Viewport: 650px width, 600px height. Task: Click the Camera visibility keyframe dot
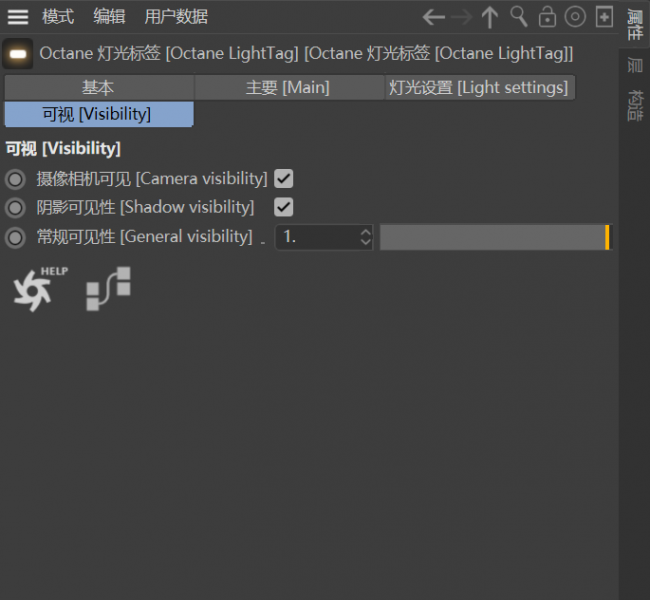click(x=16, y=179)
